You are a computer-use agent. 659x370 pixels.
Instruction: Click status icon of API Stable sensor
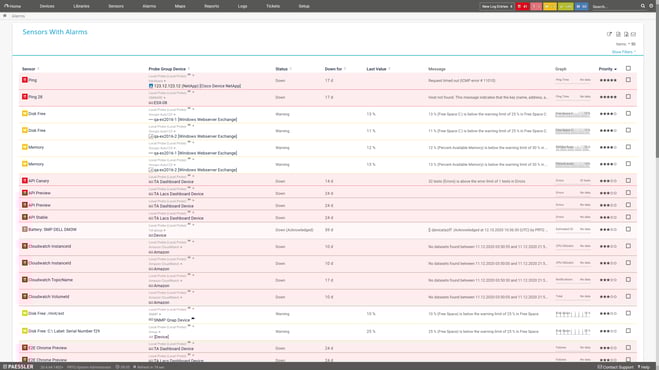tap(25, 217)
